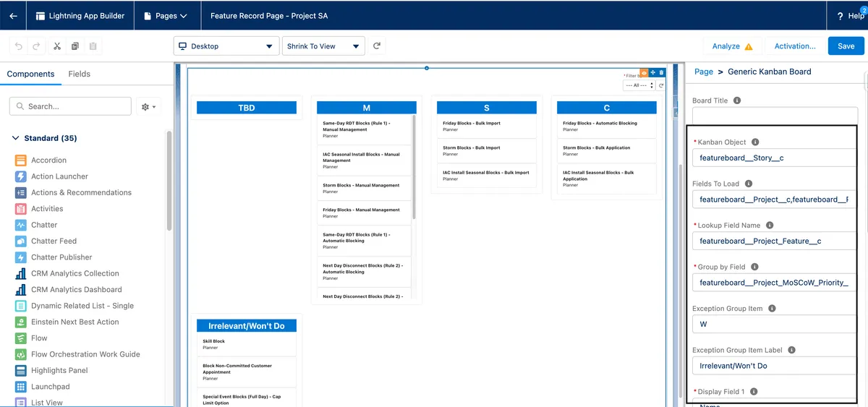This screenshot has height=407, width=868.
Task: Open the --- All --- filter picklist
Action: 639,85
